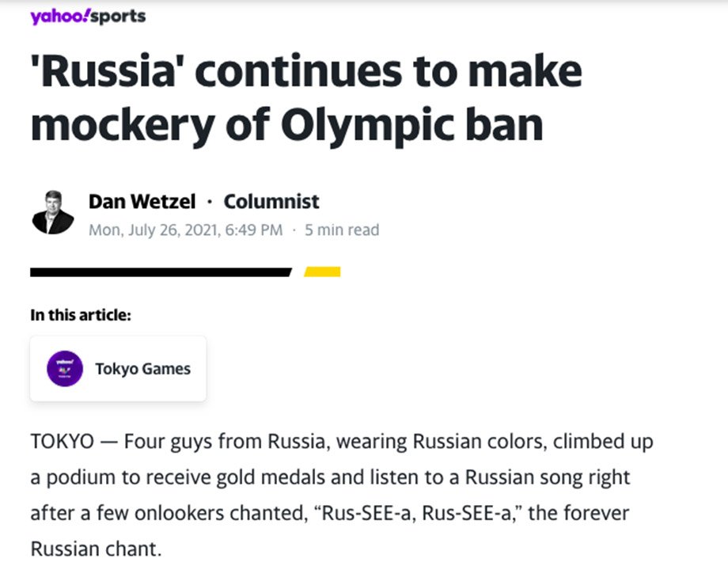The width and height of the screenshot is (728, 585).
Task: Click the Columnist label beside the author
Action: pyautogui.click(x=271, y=202)
